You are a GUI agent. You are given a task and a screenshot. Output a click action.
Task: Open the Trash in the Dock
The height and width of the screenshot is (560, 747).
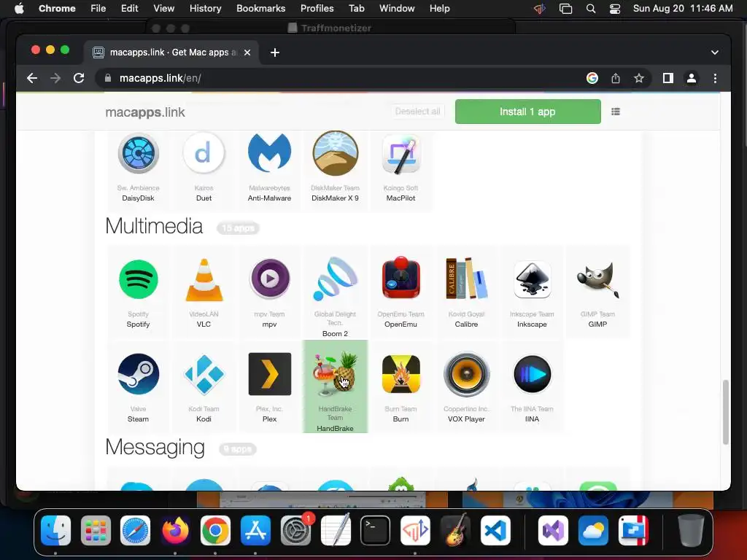[x=691, y=530]
